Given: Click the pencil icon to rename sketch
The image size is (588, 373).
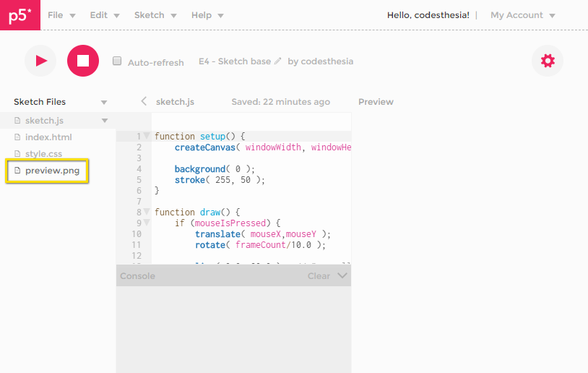Looking at the screenshot, I should coord(278,61).
